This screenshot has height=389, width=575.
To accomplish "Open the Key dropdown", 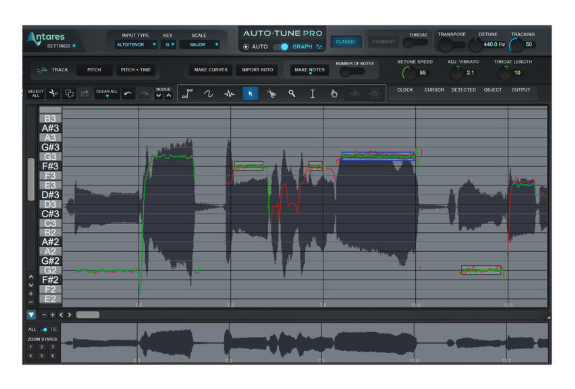I will (169, 44).
